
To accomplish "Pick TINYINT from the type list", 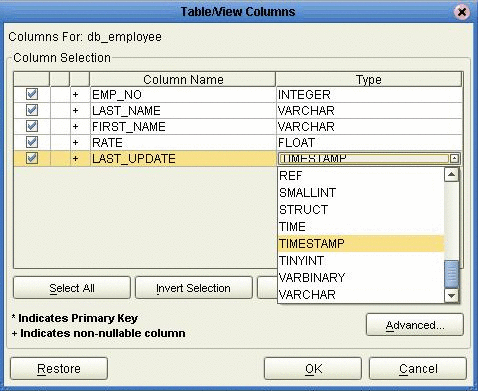I will coord(361,261).
